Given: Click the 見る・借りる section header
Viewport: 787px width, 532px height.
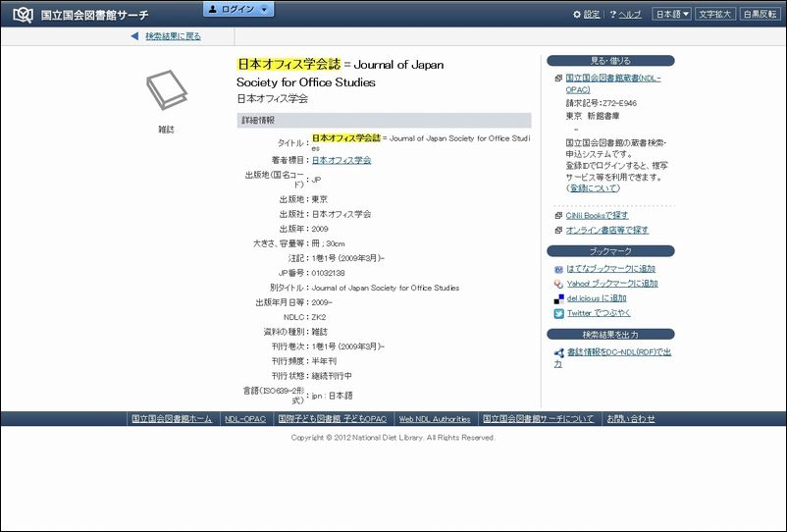Looking at the screenshot, I should (x=610, y=61).
